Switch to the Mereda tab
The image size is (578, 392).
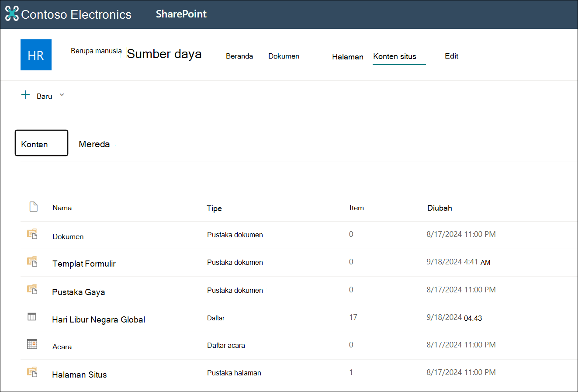click(94, 144)
